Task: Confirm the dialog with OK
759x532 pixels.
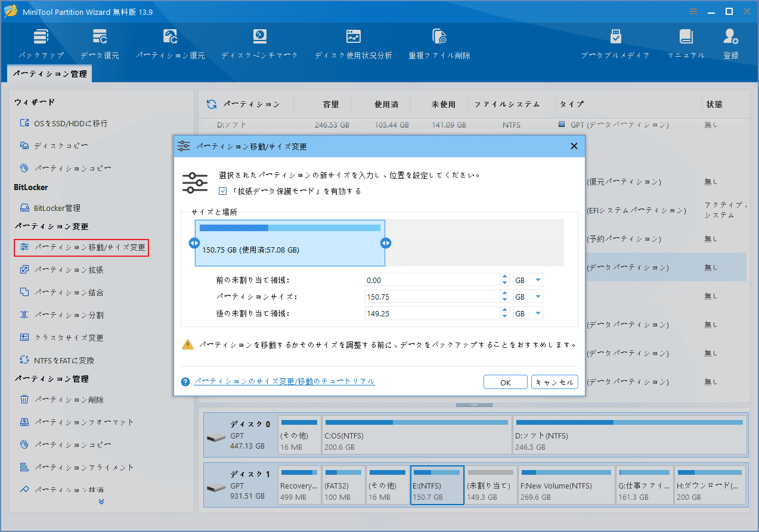Action: coord(506,382)
